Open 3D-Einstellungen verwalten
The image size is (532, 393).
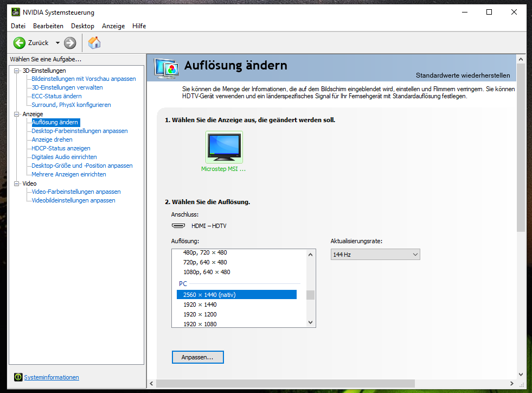point(67,87)
